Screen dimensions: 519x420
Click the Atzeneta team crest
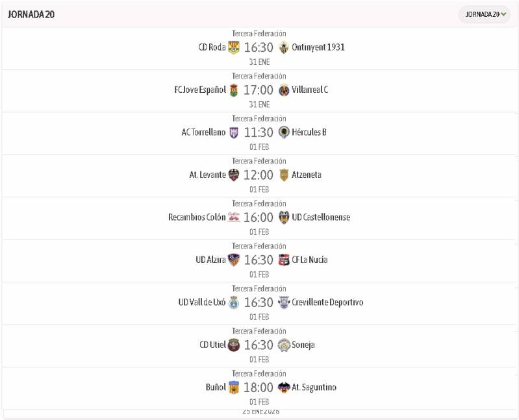point(284,175)
